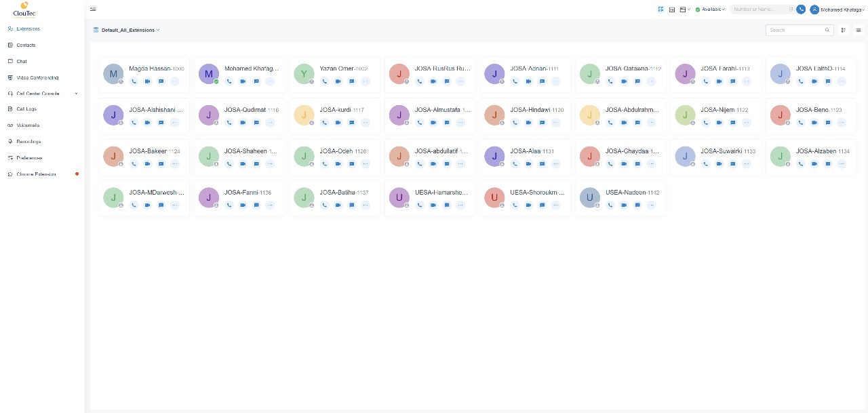This screenshot has height=413, width=868.
Task: Open the Available status dropdown
Action: (x=711, y=9)
